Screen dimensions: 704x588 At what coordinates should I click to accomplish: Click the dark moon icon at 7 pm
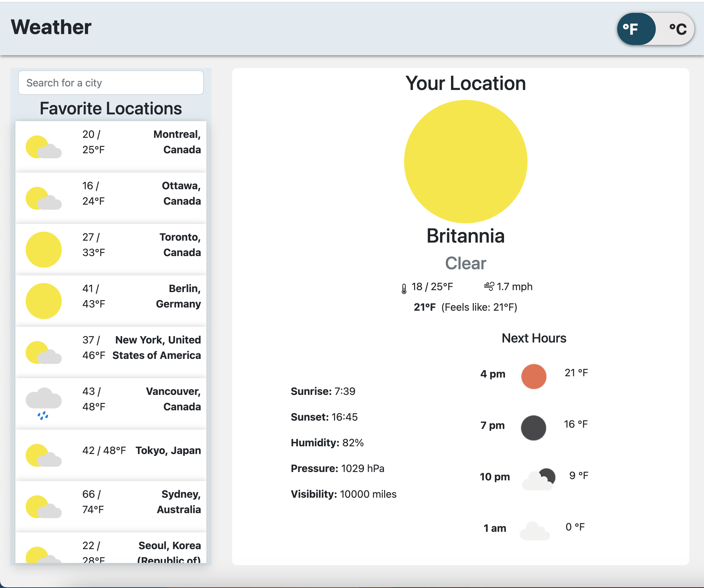point(533,428)
